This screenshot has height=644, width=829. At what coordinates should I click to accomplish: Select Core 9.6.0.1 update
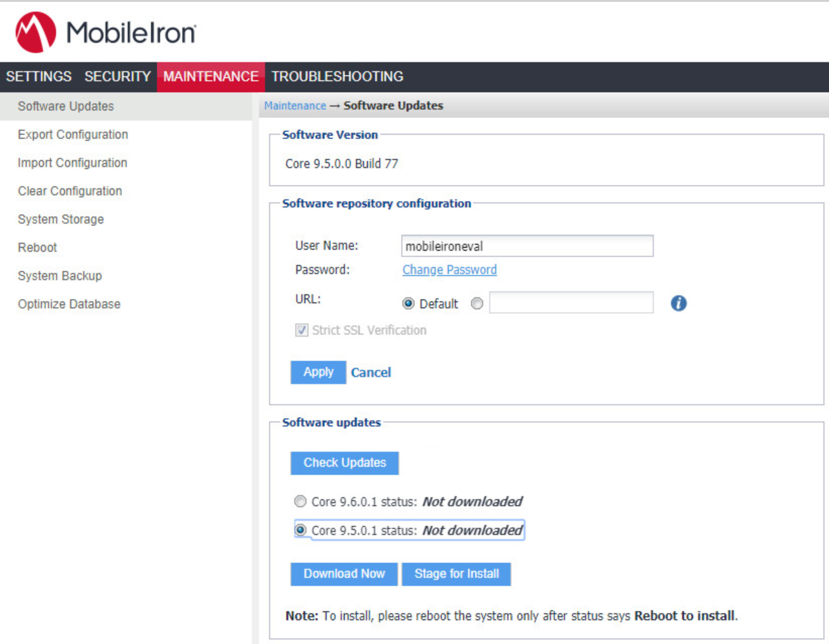coord(300,501)
